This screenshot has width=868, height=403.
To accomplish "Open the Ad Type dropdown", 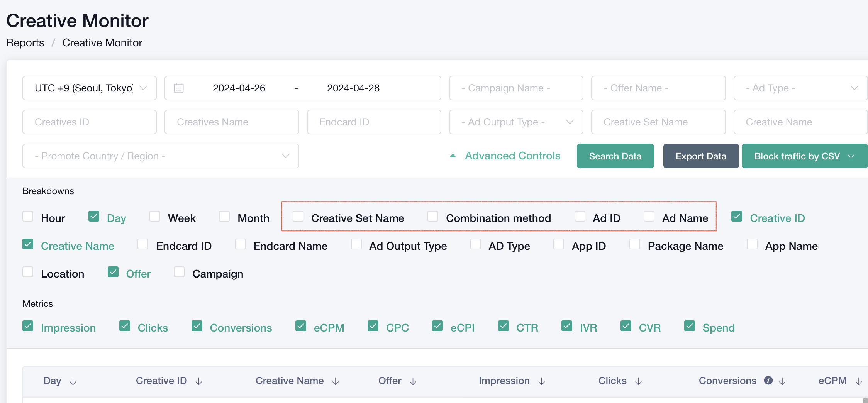I will tap(800, 88).
